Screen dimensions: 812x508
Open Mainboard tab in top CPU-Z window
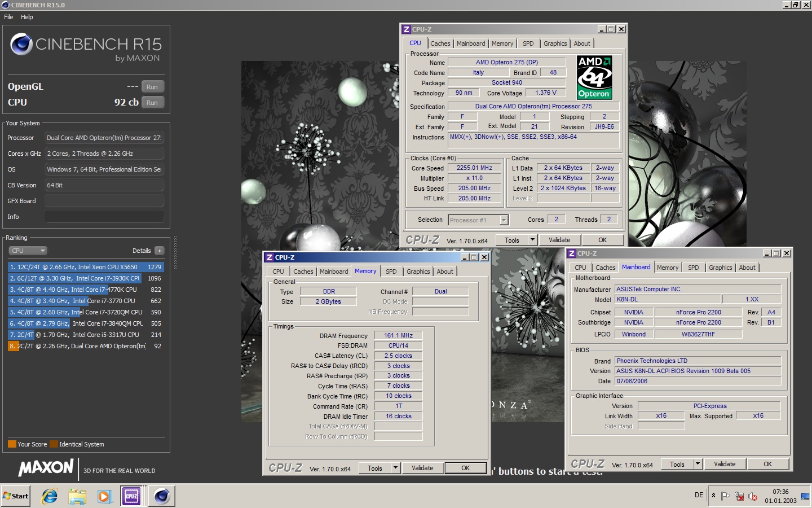point(471,43)
